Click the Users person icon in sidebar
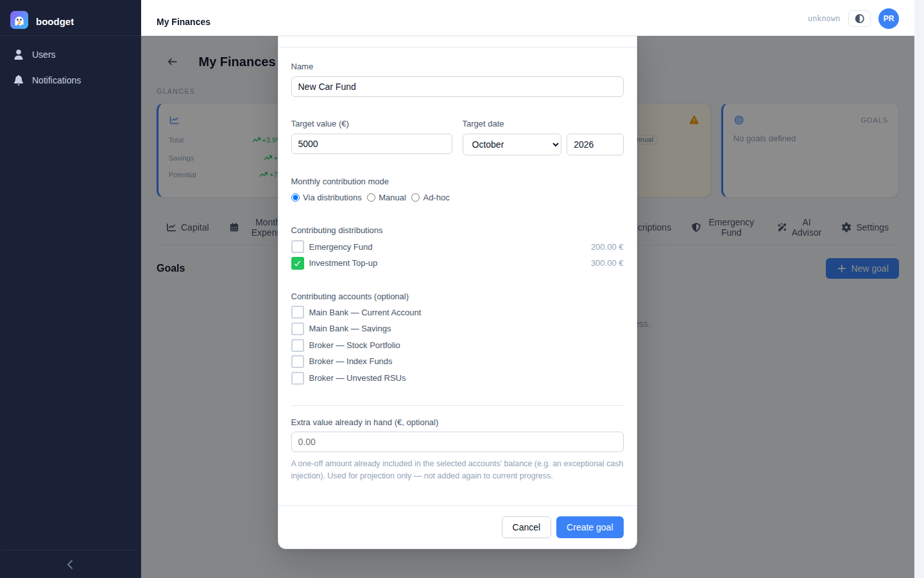The image size is (924, 578). (19, 55)
